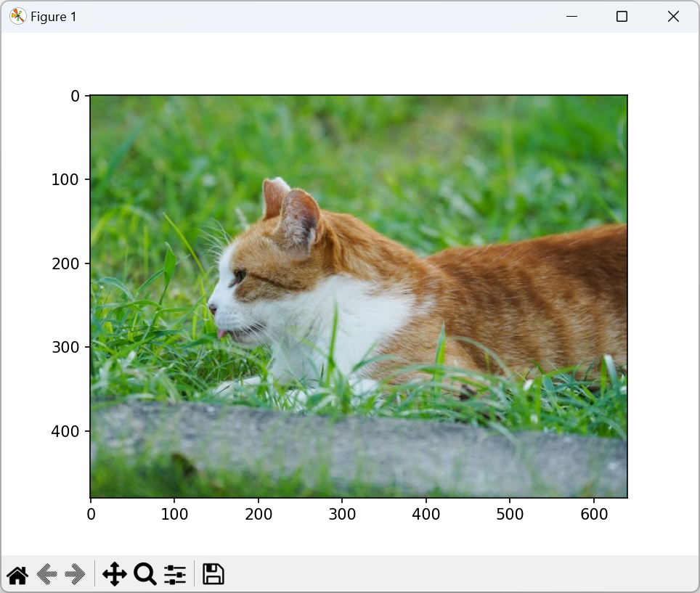Open the Configure subplots dialog
The width and height of the screenshot is (700, 593).
click(175, 575)
